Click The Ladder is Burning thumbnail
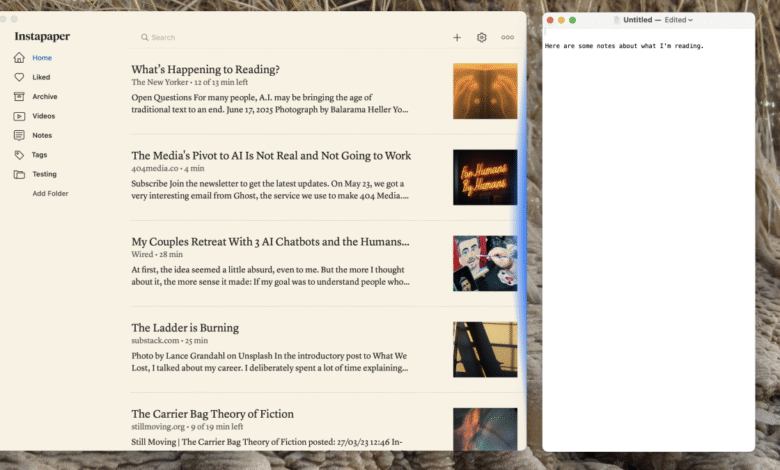The height and width of the screenshot is (470, 780). tap(485, 349)
